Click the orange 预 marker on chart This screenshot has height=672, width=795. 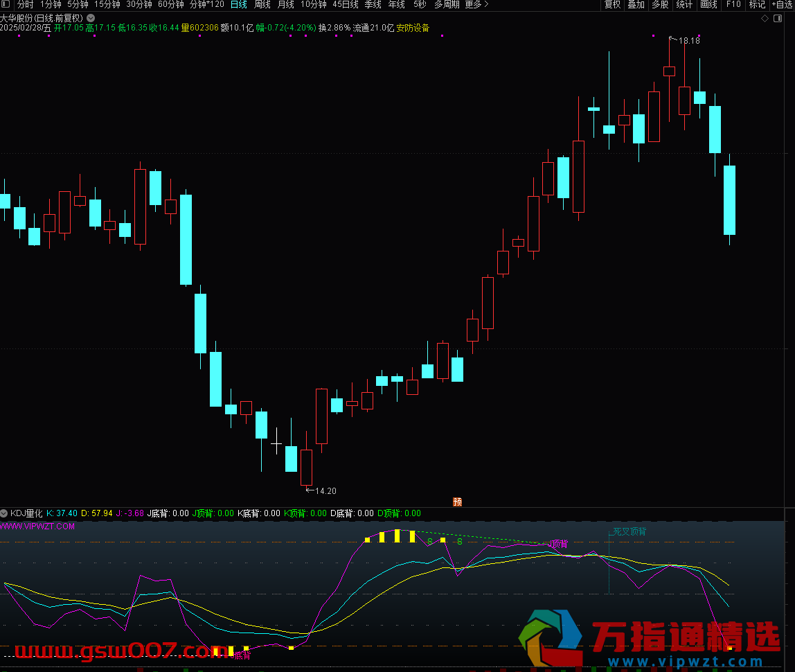[x=457, y=502]
